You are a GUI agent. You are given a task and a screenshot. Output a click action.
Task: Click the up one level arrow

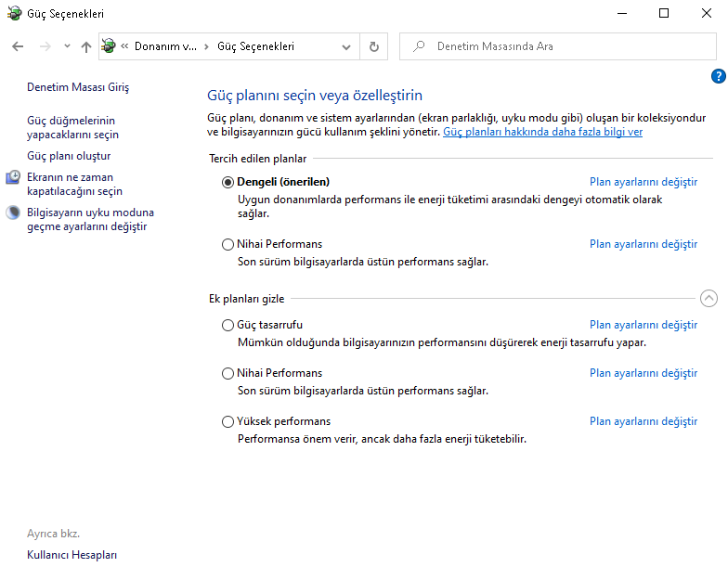point(86,46)
